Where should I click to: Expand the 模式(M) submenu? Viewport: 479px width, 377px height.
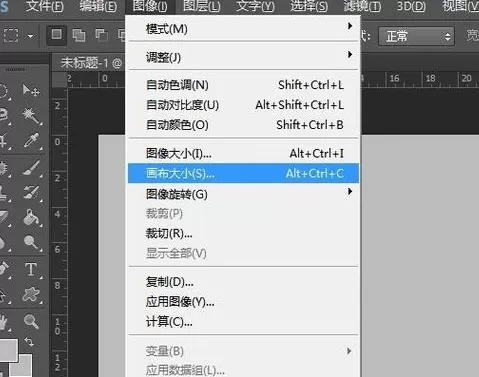point(243,29)
